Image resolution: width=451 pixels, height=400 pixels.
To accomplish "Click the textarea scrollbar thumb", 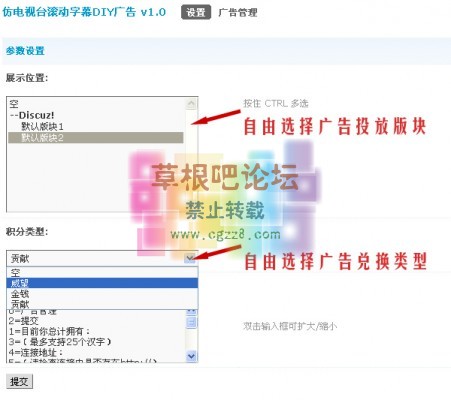I will point(191,322).
